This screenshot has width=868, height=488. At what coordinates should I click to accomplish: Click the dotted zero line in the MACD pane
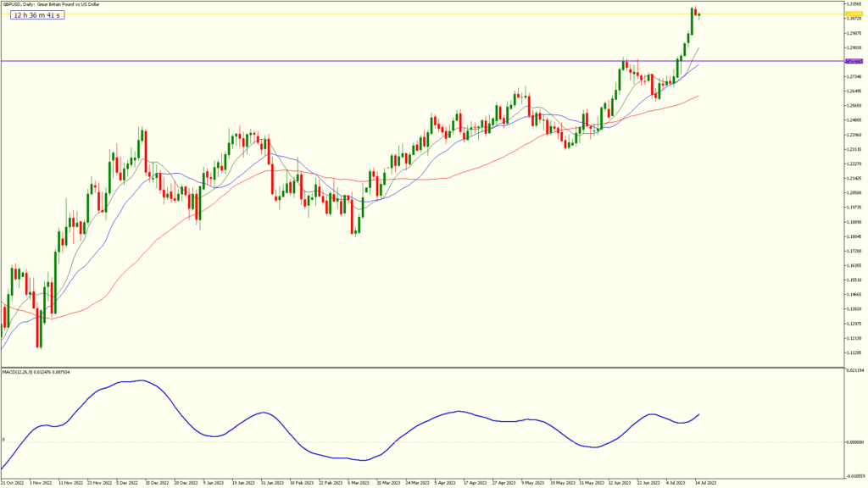tap(254, 443)
